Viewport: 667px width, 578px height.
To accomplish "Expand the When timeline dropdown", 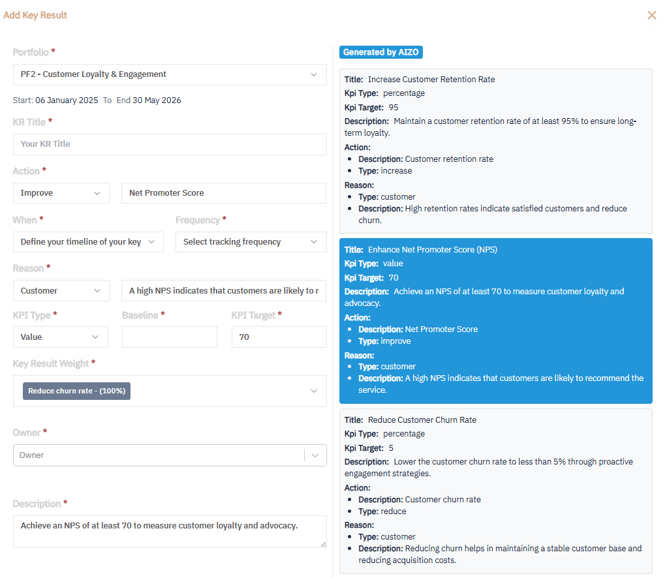I will (88, 242).
